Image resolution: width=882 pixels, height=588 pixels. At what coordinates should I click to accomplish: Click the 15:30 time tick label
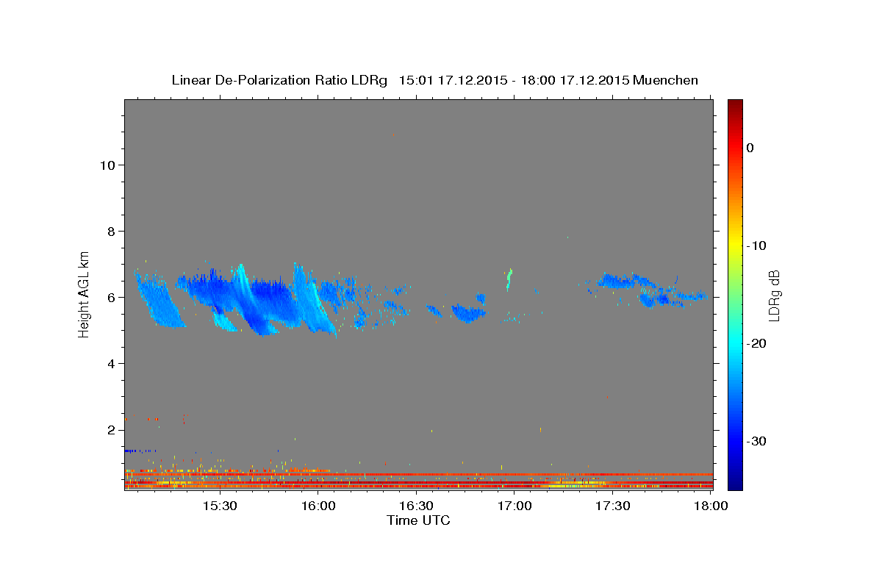click(x=220, y=506)
